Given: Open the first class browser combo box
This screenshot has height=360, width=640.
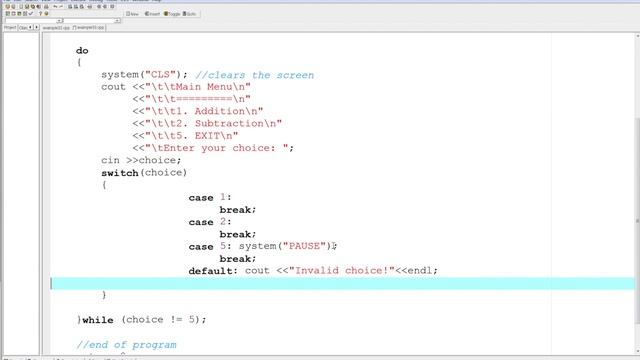Looking at the screenshot, I should pyautogui.click(x=33, y=20).
